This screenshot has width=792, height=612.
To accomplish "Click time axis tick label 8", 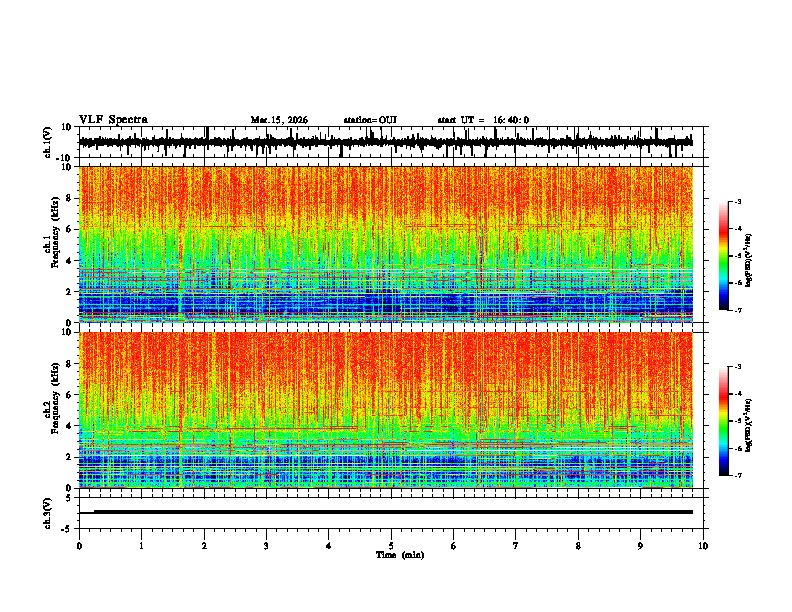I will (x=578, y=546).
